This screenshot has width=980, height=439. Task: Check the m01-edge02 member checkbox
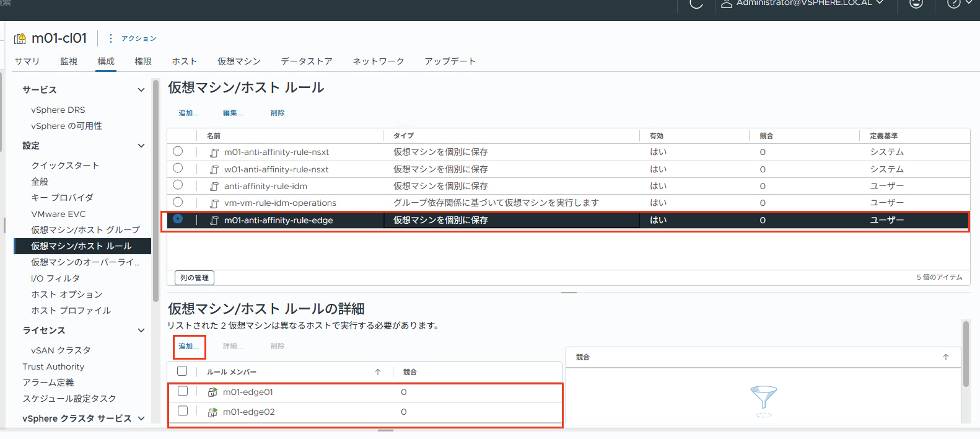tap(183, 410)
